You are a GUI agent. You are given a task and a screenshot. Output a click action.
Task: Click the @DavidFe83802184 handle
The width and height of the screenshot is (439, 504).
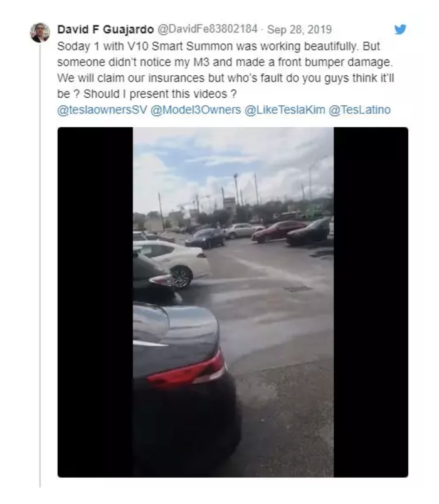point(207,29)
